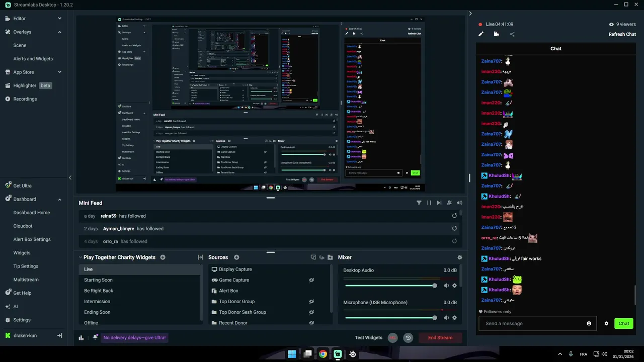
Task: Toggle Game Capture source visibility
Action: (x=311, y=280)
